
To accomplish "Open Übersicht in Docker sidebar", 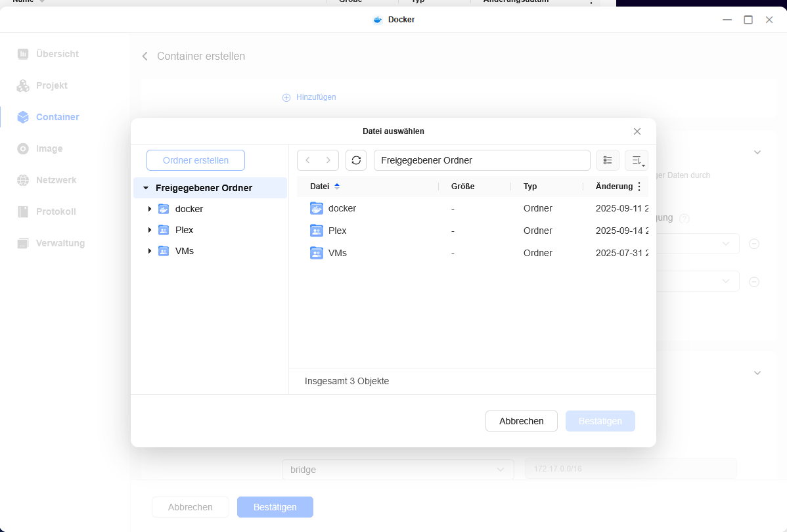I will tap(48, 54).
